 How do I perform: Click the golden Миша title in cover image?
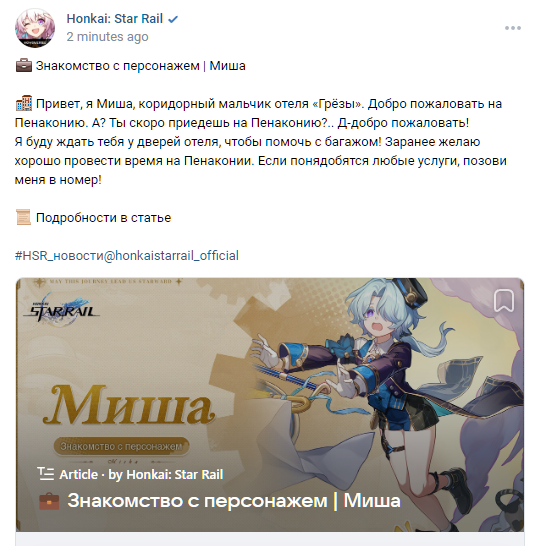[129, 406]
